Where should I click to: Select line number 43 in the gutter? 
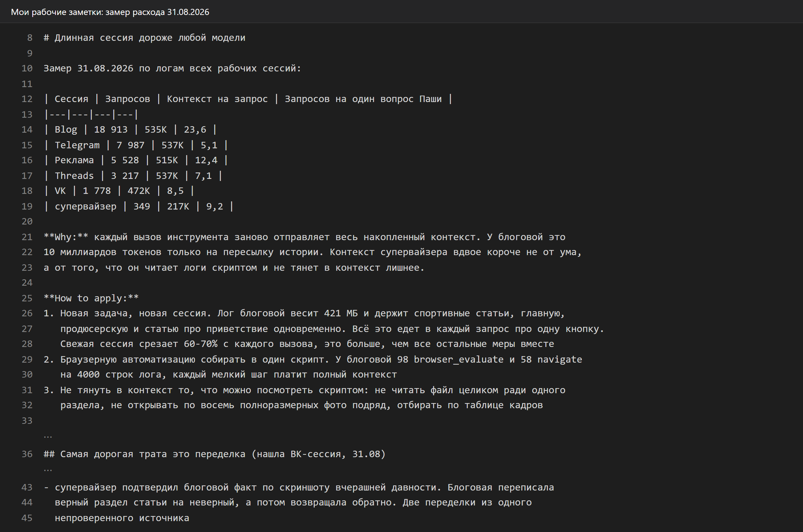point(27,487)
